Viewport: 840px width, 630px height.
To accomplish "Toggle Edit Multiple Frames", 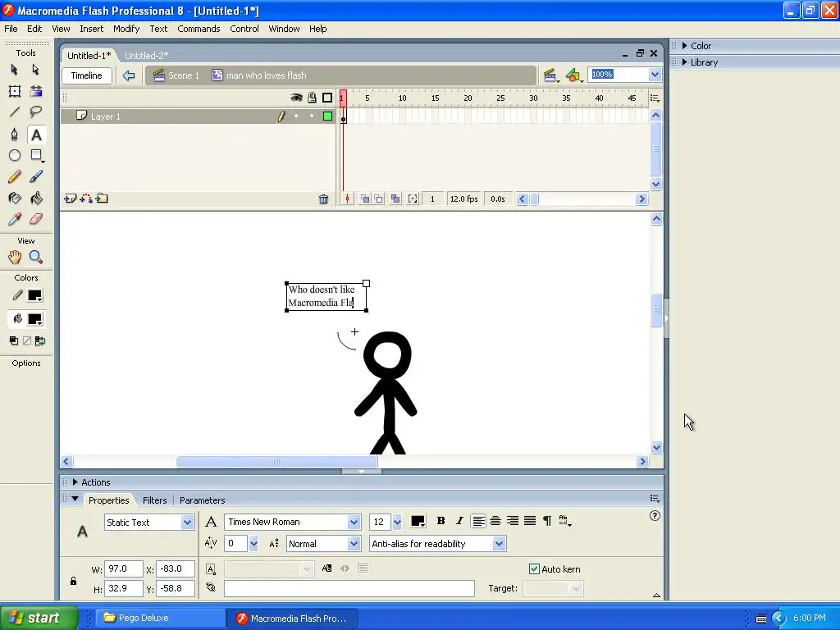I will [x=395, y=199].
